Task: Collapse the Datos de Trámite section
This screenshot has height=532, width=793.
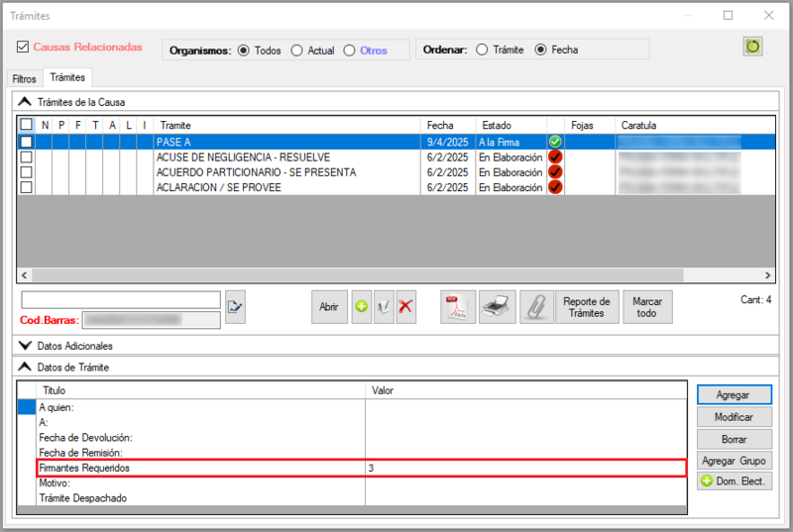Action: 25,368
